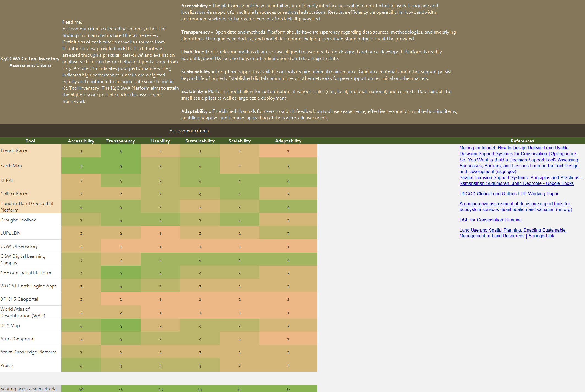Screen dimensions: 585x392
Task: Select the Prais 4 tool name cell
Action: coord(31,365)
